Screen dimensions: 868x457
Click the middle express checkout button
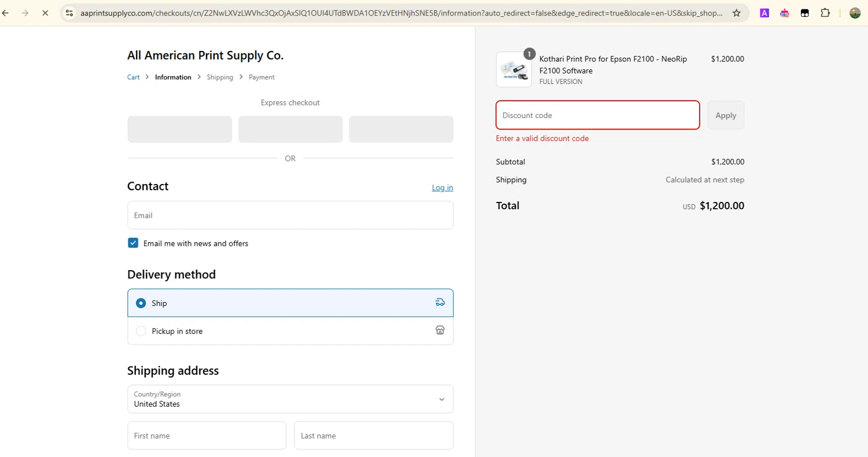click(x=290, y=129)
